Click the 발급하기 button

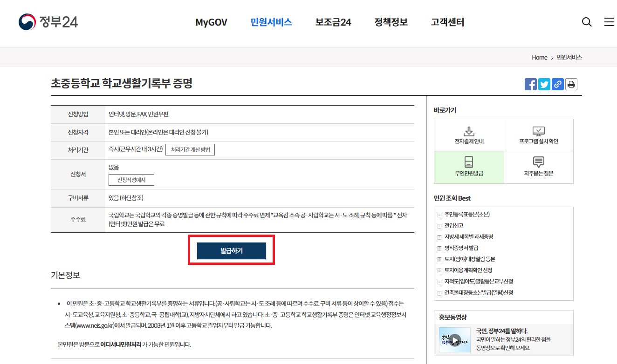(x=232, y=250)
